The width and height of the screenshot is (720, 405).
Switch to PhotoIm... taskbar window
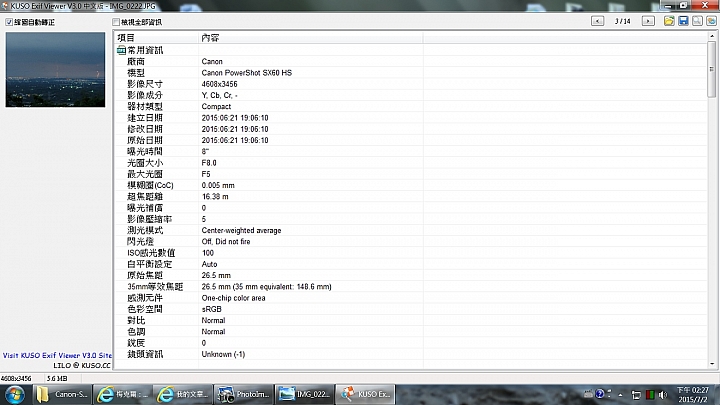(x=243, y=394)
